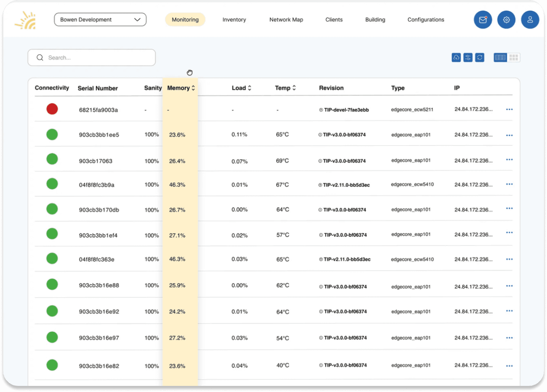Open the settings gear icon
This screenshot has height=392, width=547.
[x=506, y=20]
